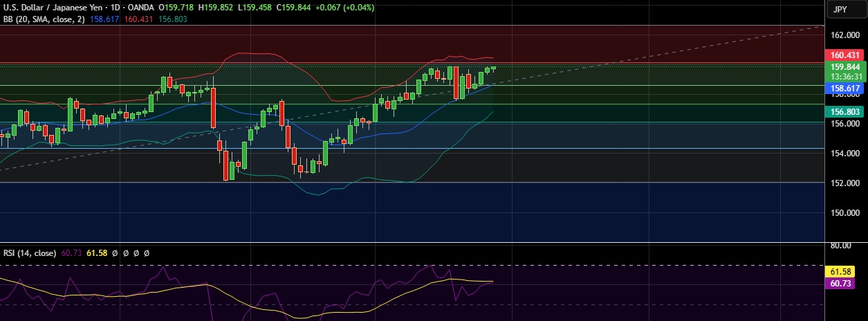The height and width of the screenshot is (321, 868).
Task: Click the green 159.844 current price tag
Action: point(844,67)
